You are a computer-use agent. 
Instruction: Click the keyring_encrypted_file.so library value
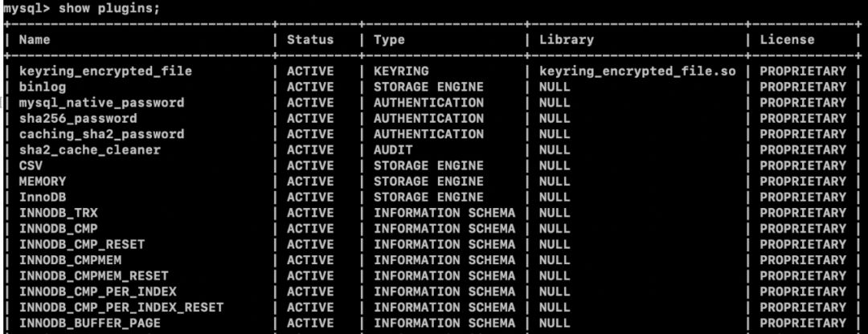click(x=637, y=71)
